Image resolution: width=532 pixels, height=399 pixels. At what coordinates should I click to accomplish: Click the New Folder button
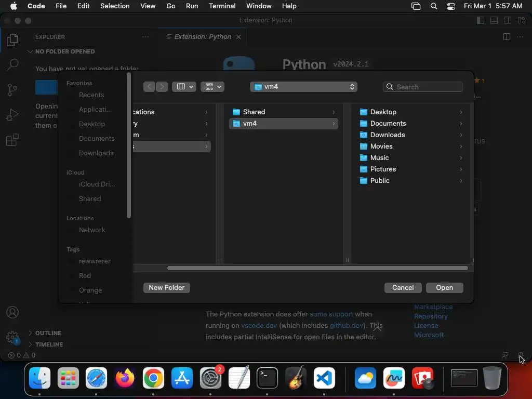(167, 288)
